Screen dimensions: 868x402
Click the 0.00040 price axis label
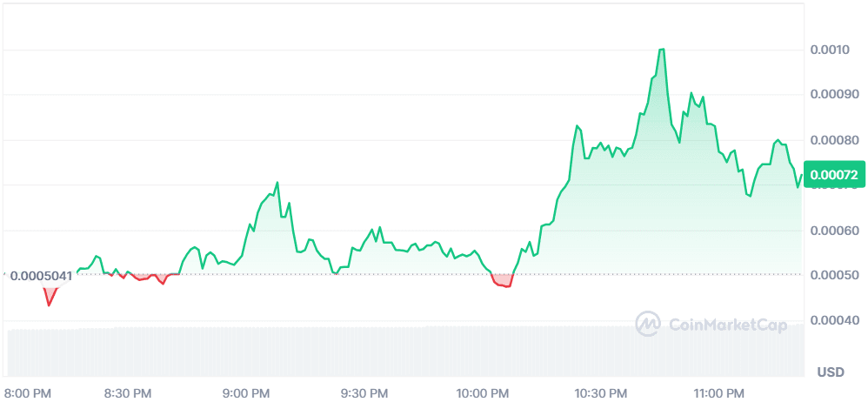click(x=834, y=320)
